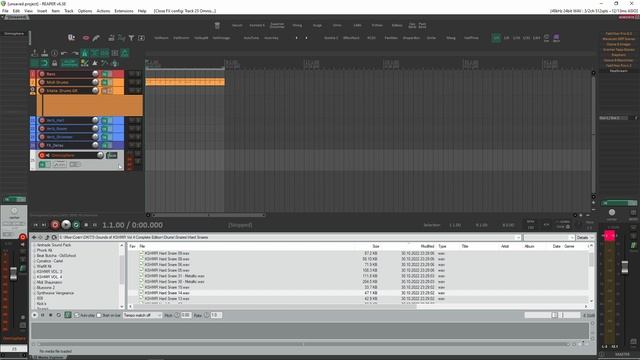Select KSHMR Hard Snare 31 - Metallic.wav

(175, 276)
